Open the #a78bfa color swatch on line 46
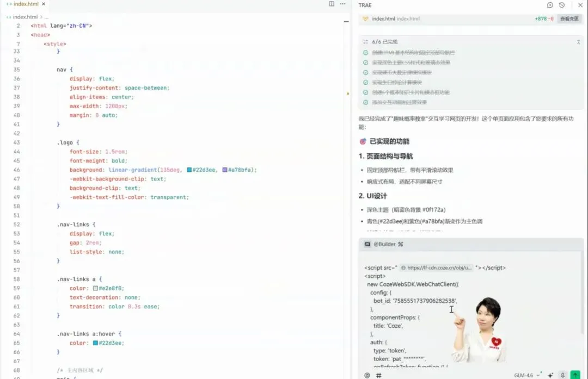The image size is (588, 379). [225, 170]
